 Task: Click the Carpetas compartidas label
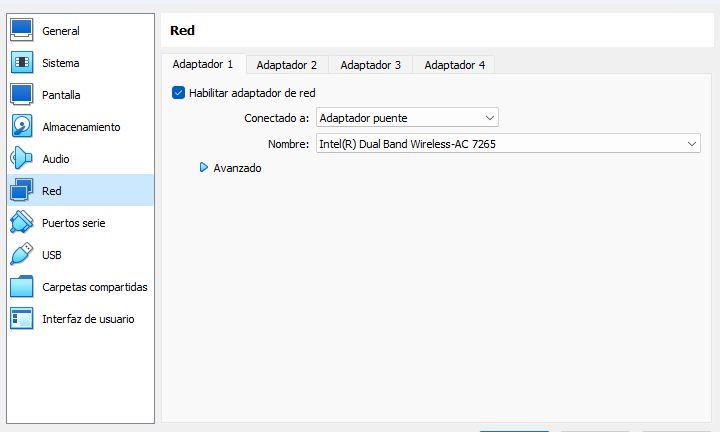[x=95, y=287]
